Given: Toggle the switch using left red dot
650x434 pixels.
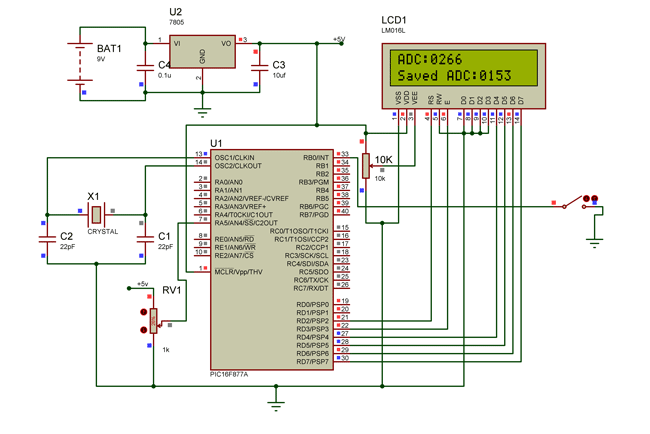Looking at the screenshot, I should click(586, 199).
